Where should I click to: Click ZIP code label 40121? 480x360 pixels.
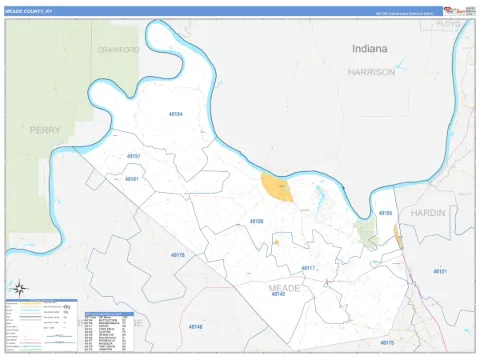[x=440, y=272]
